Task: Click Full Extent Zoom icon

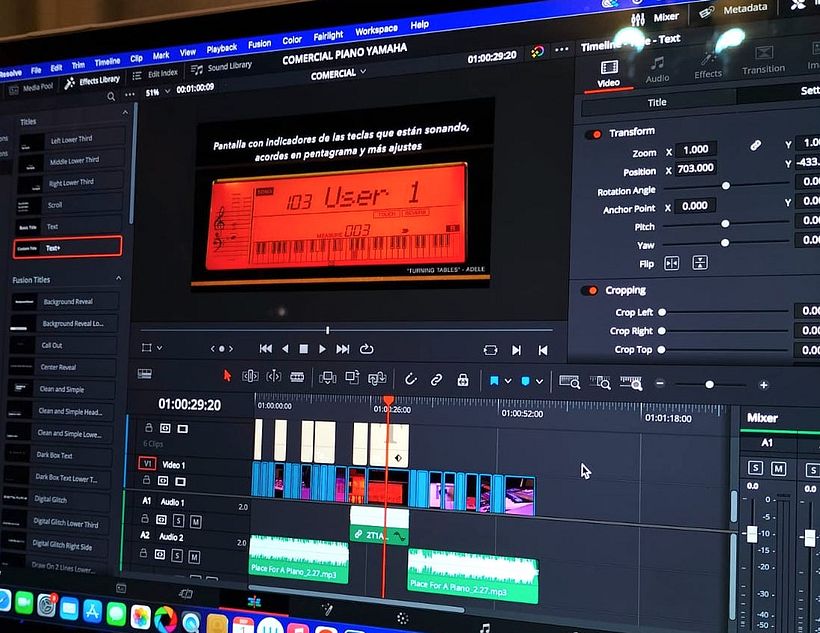Action: (569, 382)
